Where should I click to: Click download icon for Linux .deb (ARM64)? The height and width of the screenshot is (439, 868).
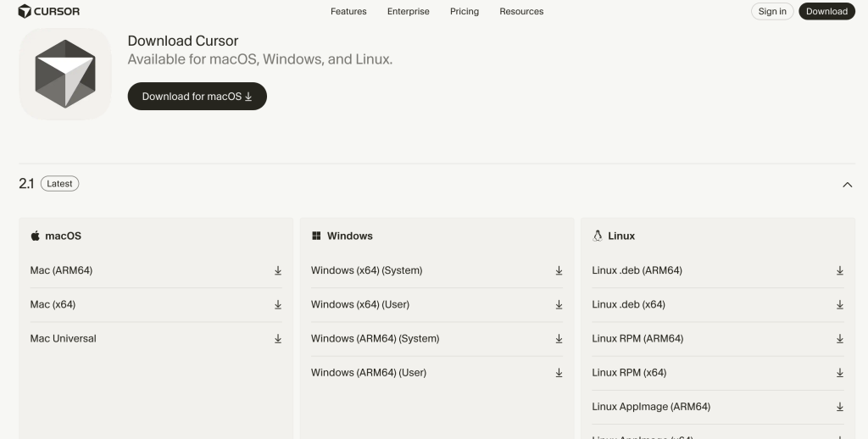839,271
